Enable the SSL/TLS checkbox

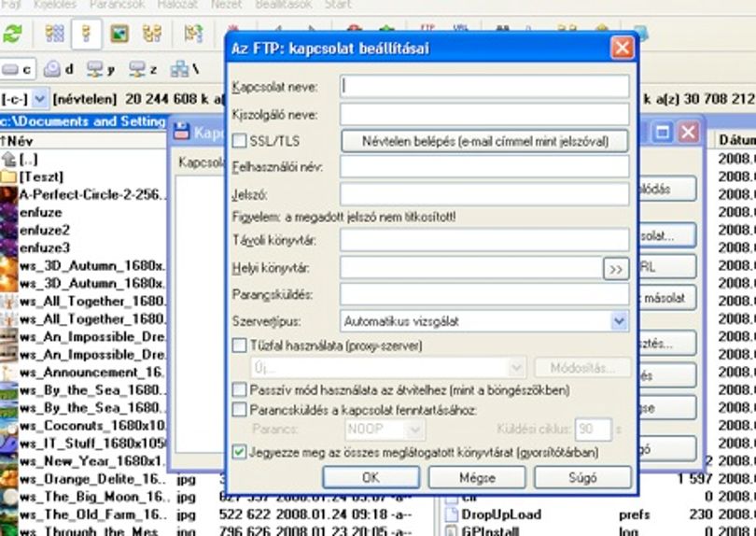click(239, 141)
